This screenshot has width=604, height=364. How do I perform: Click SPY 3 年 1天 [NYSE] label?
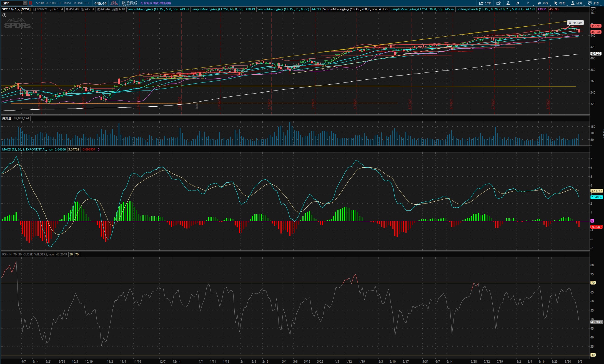pos(16,9)
